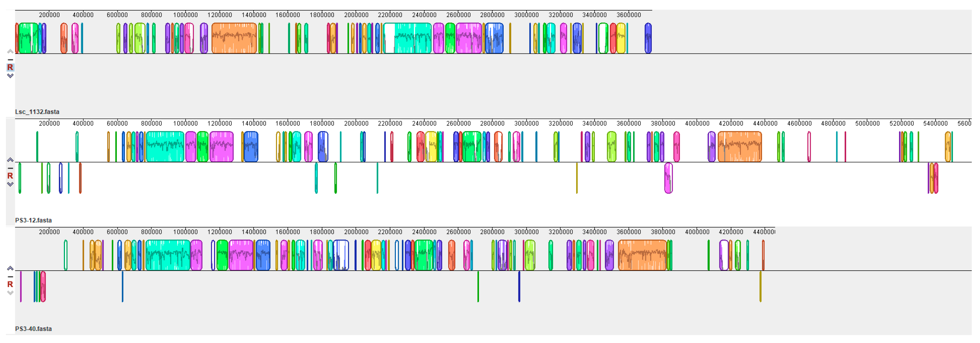Collapse Lsc_1132.fasta track with minus button

(x=10, y=60)
